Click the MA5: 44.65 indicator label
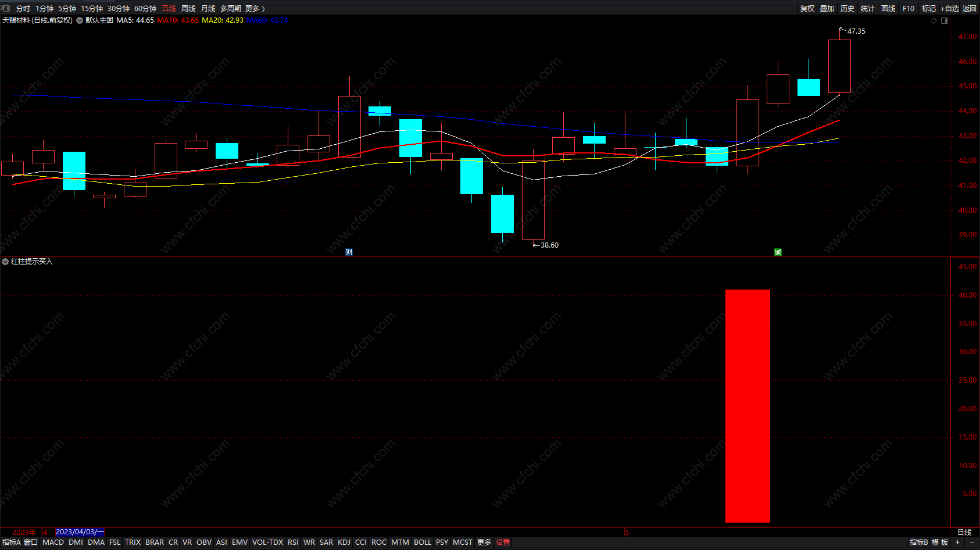 click(135, 20)
